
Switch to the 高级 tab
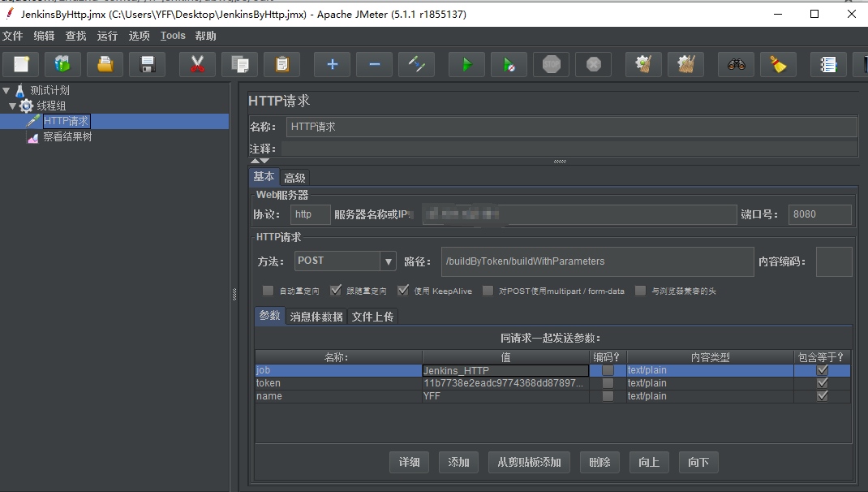(294, 178)
